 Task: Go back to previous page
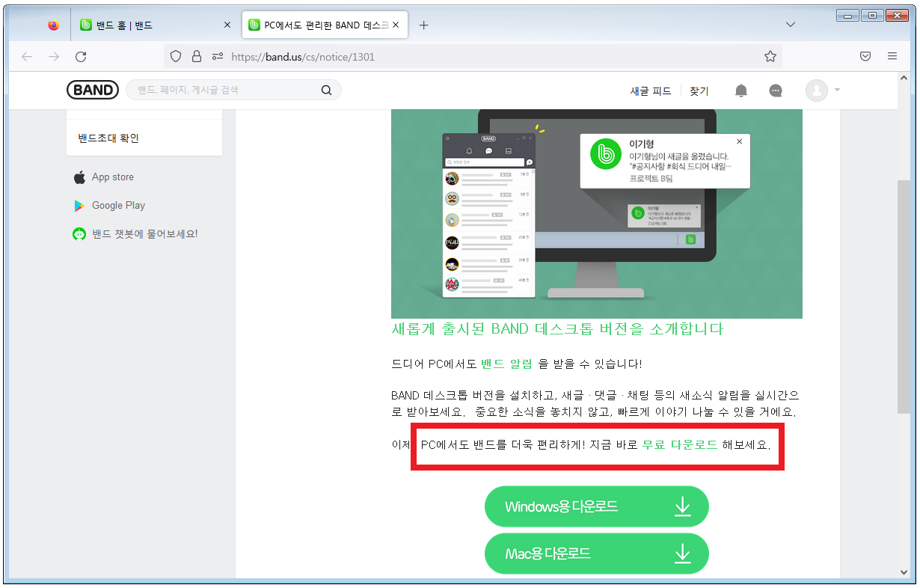pyautogui.click(x=27, y=56)
